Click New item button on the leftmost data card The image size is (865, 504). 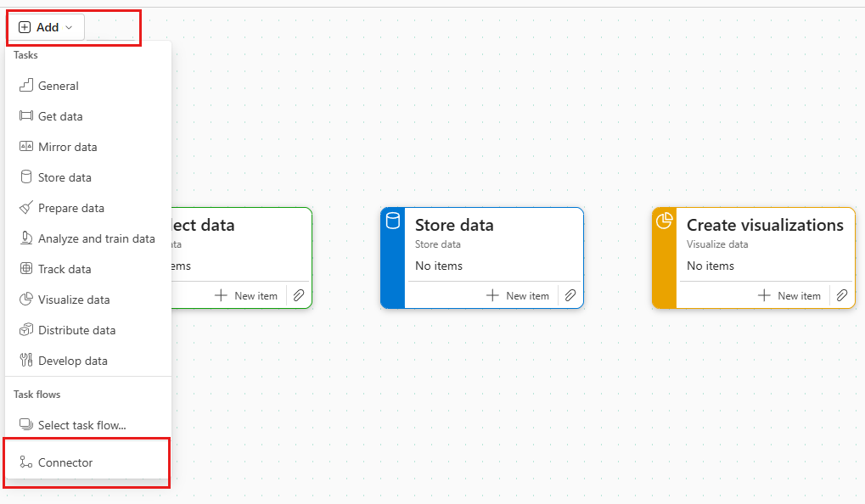[246, 294]
